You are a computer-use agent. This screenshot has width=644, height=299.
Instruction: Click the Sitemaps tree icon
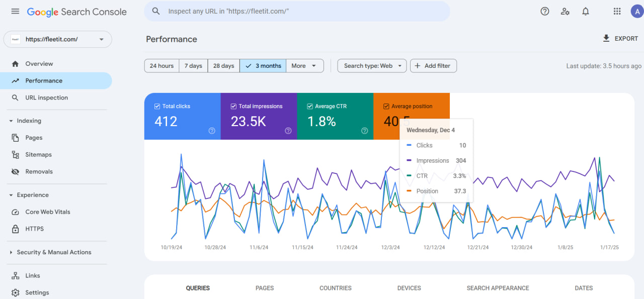(15, 155)
